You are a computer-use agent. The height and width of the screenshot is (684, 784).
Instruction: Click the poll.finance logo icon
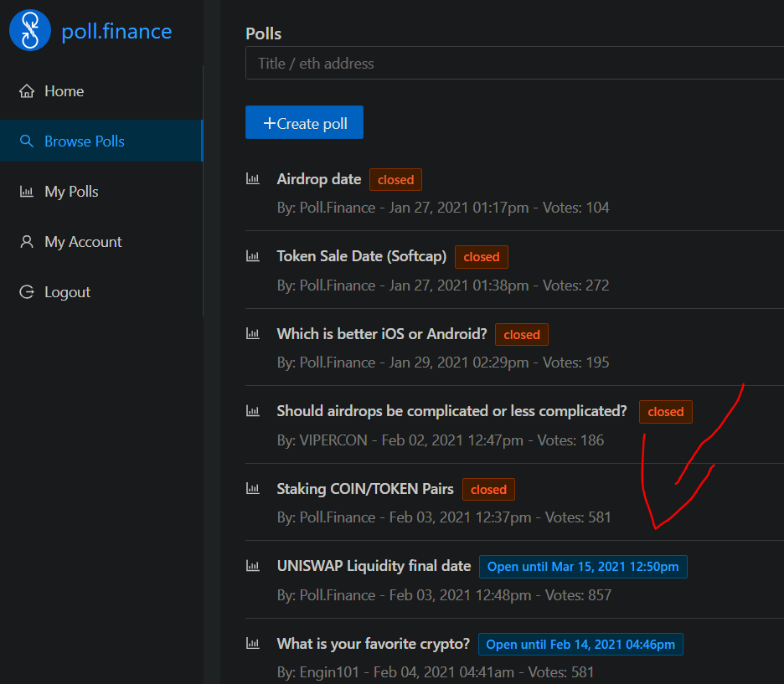click(30, 31)
